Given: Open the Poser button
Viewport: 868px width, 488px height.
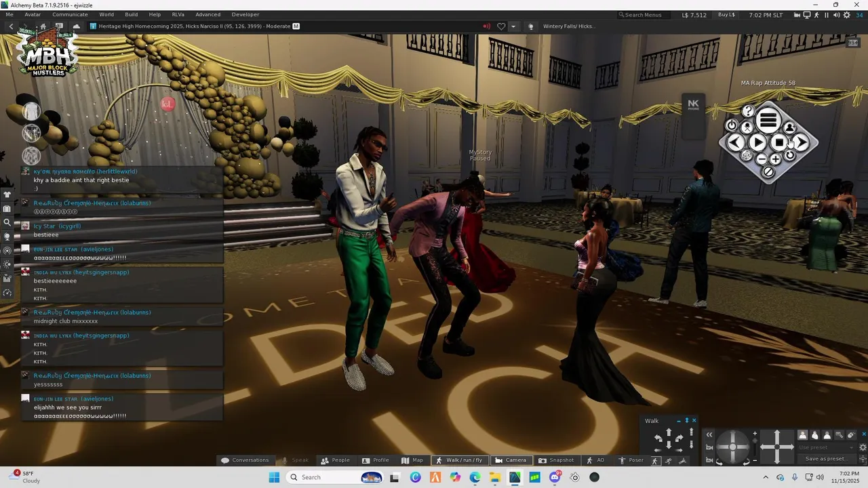Looking at the screenshot, I should click(x=631, y=460).
